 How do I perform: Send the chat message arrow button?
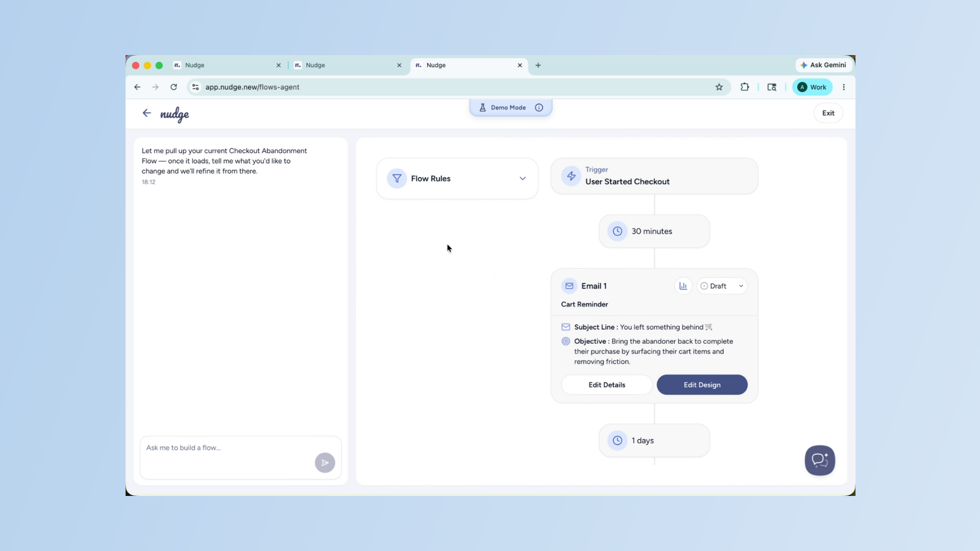pos(325,463)
